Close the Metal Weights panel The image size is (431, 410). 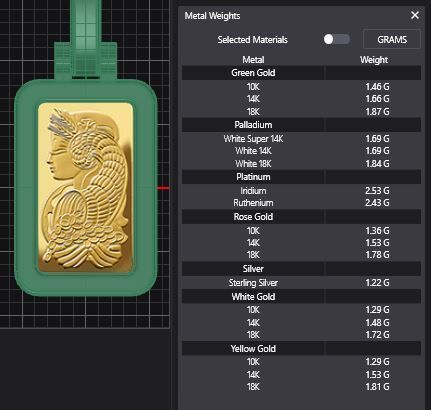pyautogui.click(x=415, y=15)
